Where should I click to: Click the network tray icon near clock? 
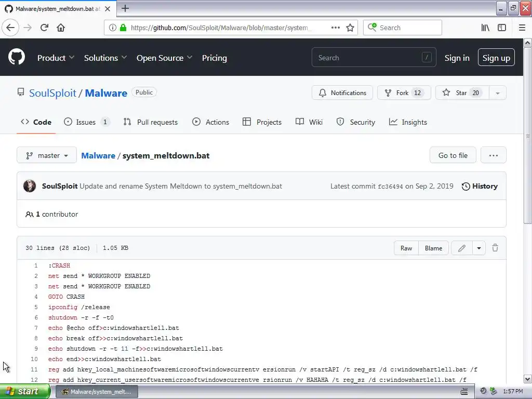click(494, 391)
